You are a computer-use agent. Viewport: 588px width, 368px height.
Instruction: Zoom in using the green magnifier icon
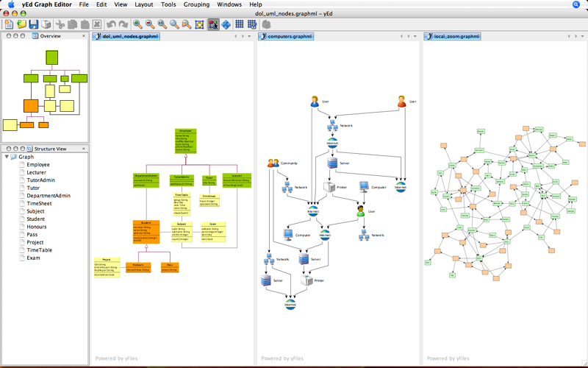tap(137, 24)
